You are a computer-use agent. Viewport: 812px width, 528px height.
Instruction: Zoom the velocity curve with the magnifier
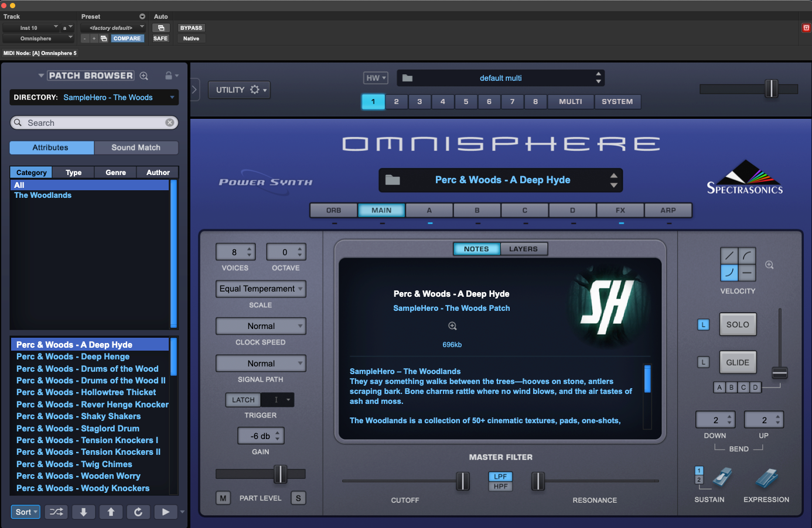point(769,265)
